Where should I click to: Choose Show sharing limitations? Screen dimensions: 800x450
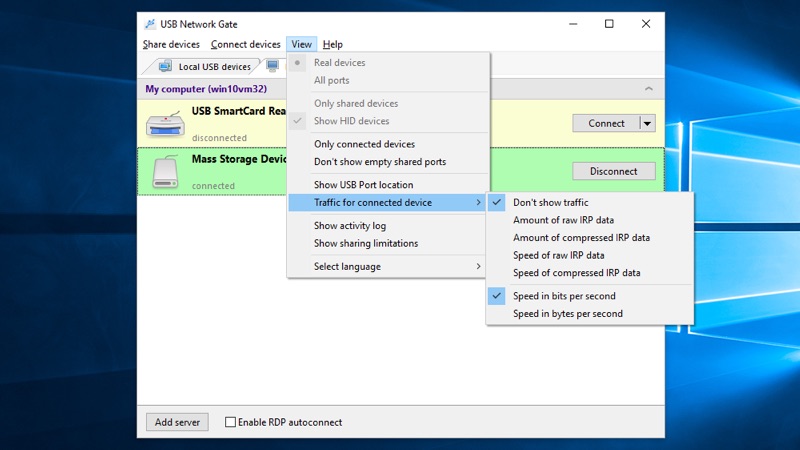click(x=388, y=243)
